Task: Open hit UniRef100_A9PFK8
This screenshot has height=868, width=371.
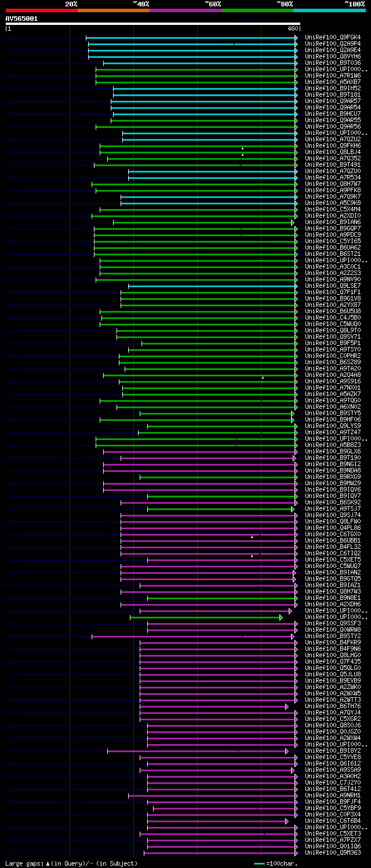Action: pos(333,191)
